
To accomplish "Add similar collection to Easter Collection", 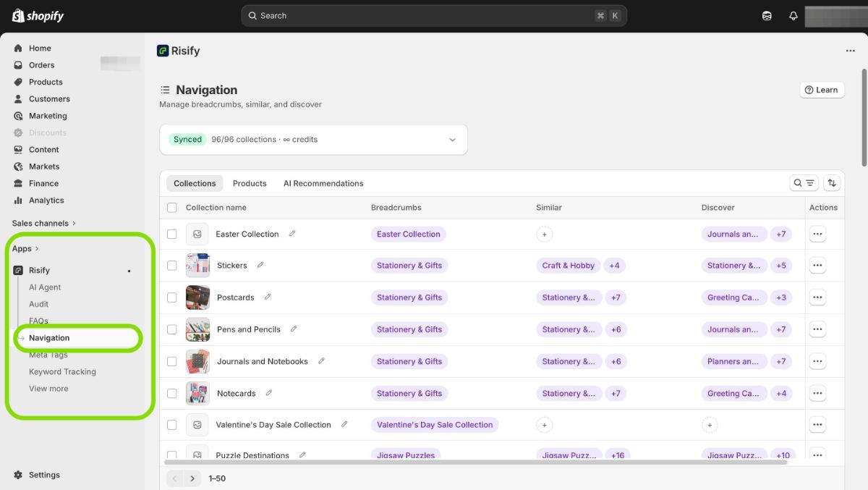I will (545, 234).
